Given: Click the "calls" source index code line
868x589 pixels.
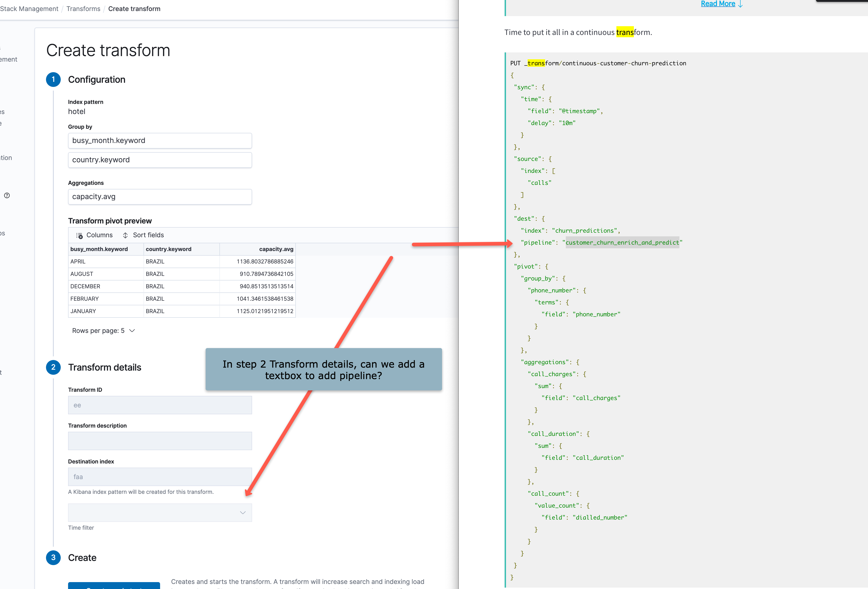Looking at the screenshot, I should 539,183.
